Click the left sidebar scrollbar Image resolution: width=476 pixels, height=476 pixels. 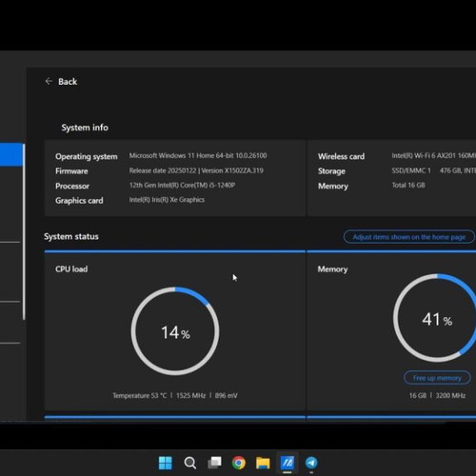tap(24, 231)
